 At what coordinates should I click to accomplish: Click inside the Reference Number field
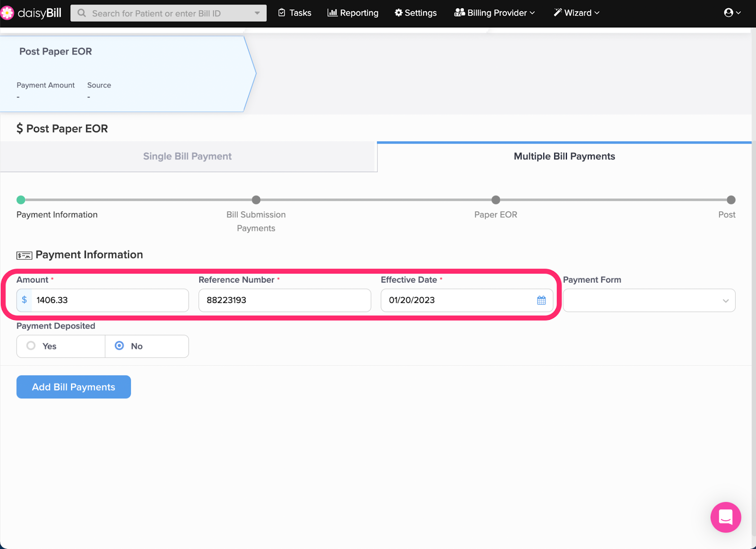click(284, 300)
